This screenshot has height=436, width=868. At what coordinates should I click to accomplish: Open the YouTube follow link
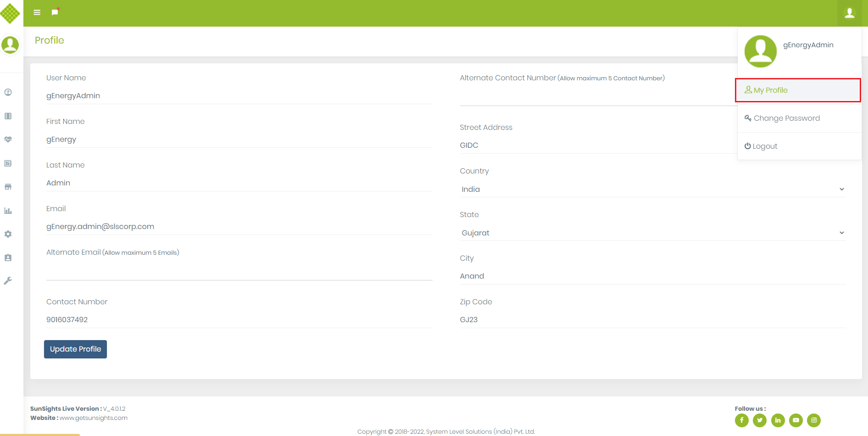[796, 420]
